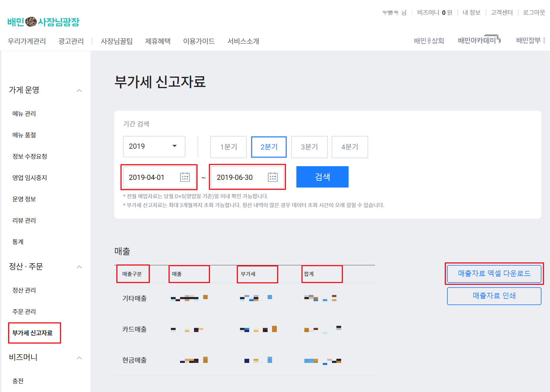Click the 합계 column header
550x392 pixels.
click(309, 274)
